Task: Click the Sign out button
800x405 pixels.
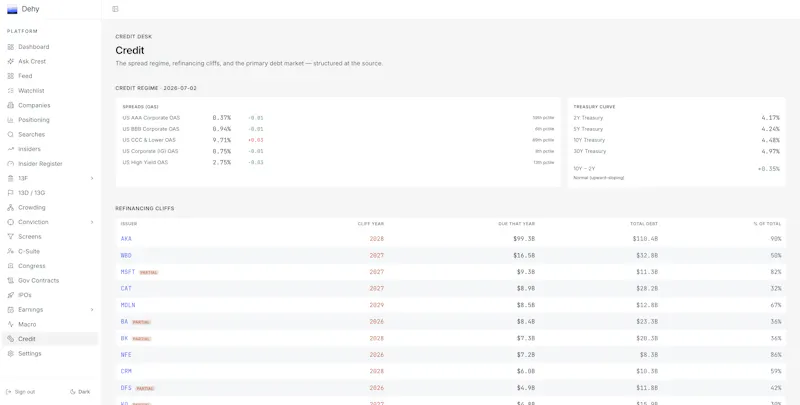Action: click(20, 392)
